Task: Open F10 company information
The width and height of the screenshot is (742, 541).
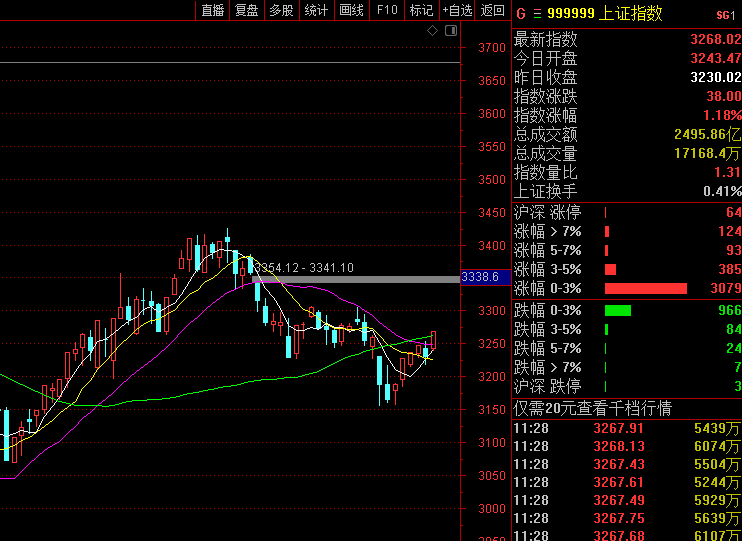Action: [x=386, y=10]
